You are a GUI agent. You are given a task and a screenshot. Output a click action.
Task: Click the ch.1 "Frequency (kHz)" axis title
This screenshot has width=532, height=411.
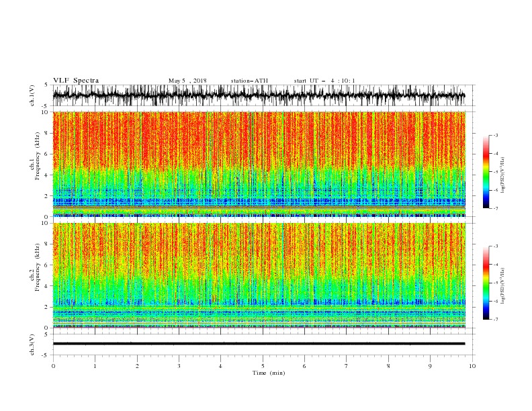click(38, 156)
